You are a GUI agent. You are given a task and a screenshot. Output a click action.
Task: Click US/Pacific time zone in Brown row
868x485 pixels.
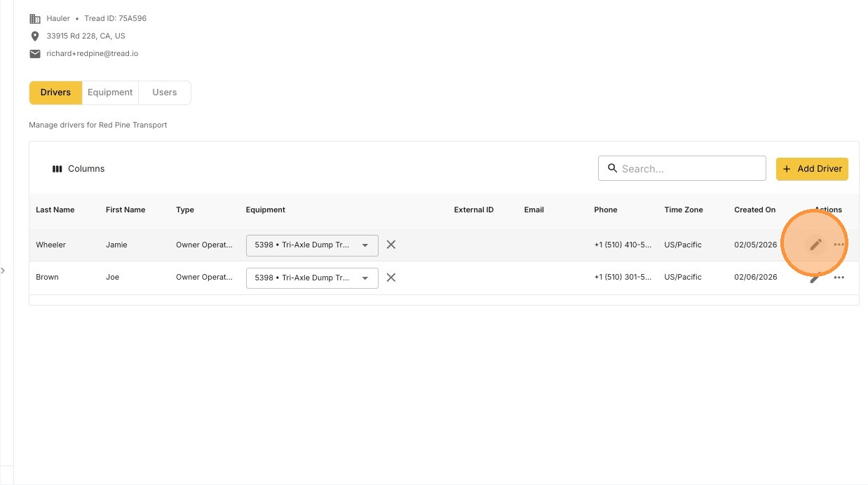click(x=683, y=277)
